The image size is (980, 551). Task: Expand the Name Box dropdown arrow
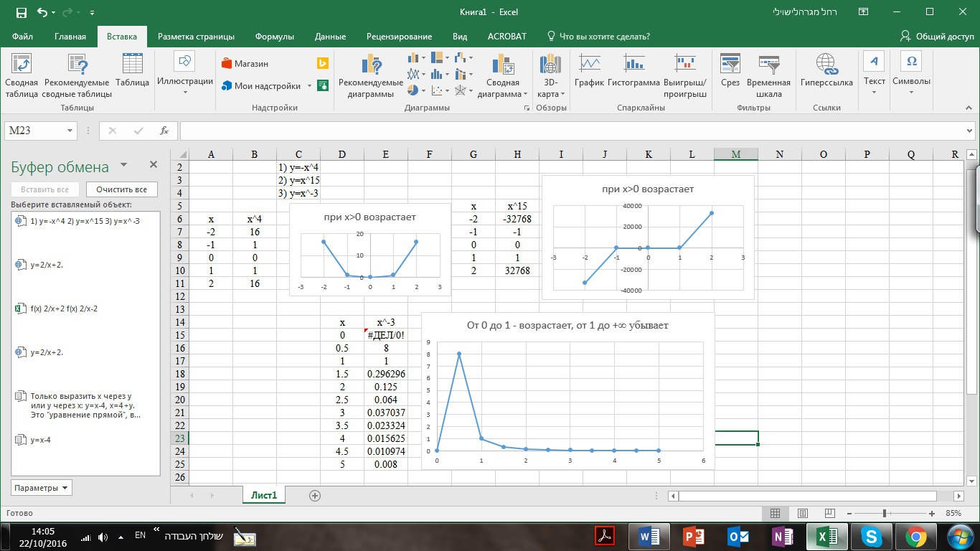click(x=70, y=131)
